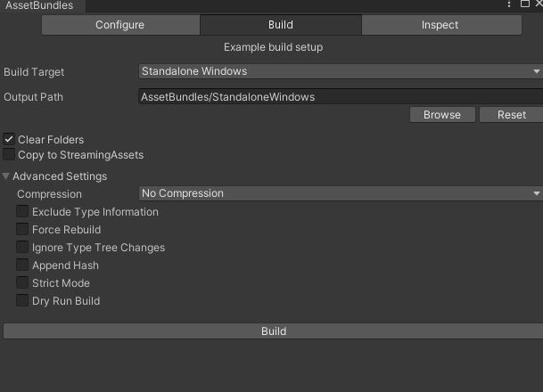Viewport: 543px width, 392px height.
Task: Collapse the Advanced Settings foldout
Action: coord(7,176)
